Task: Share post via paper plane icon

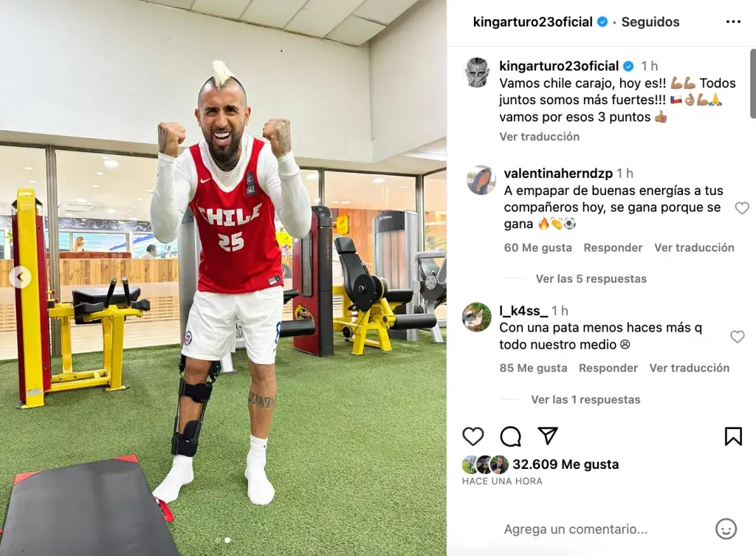Action: point(548,436)
